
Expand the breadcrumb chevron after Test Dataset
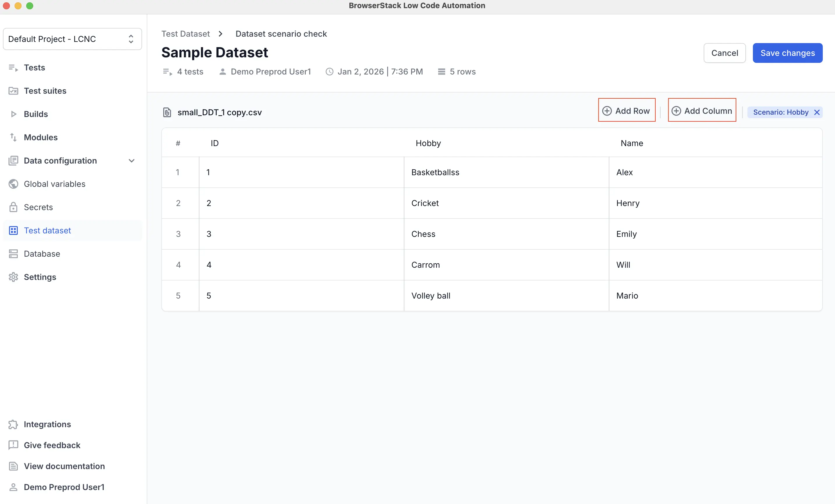point(221,33)
